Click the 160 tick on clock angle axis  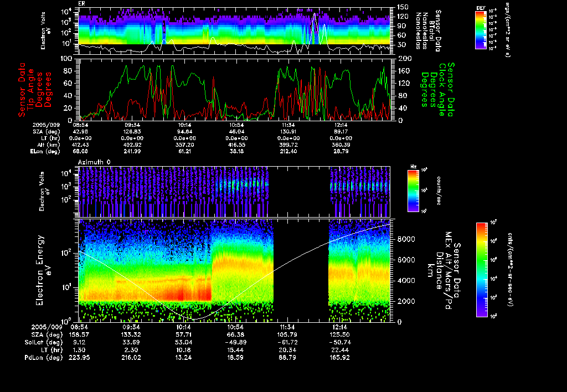404,71
